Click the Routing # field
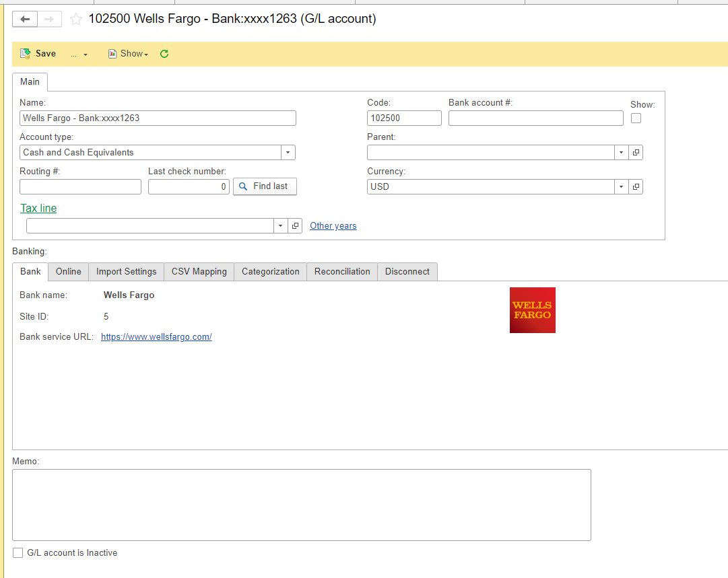This screenshot has width=728, height=578. pyautogui.click(x=80, y=187)
